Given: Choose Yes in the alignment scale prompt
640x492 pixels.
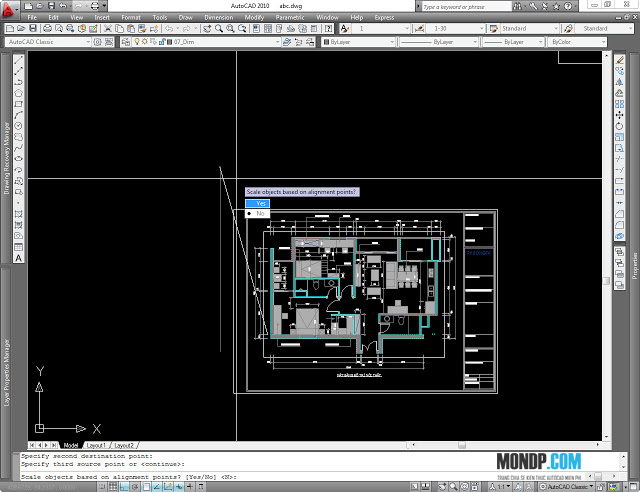Looking at the screenshot, I should 258,203.
